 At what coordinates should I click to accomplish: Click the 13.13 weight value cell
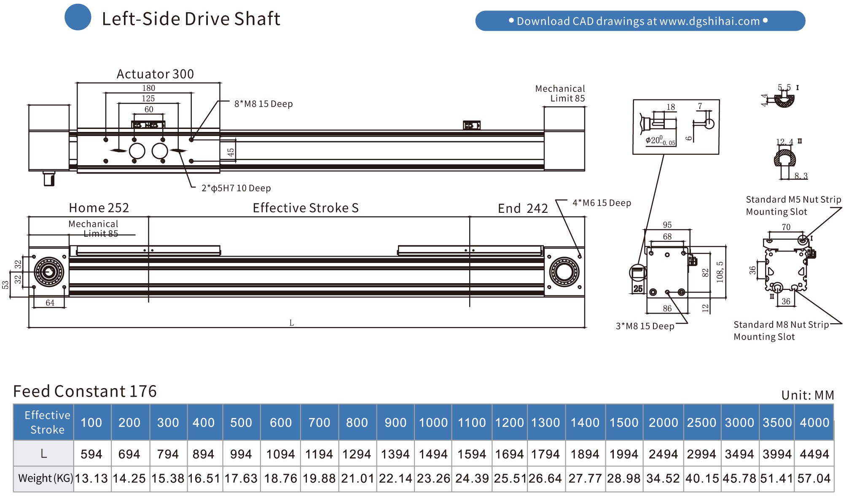tap(91, 479)
